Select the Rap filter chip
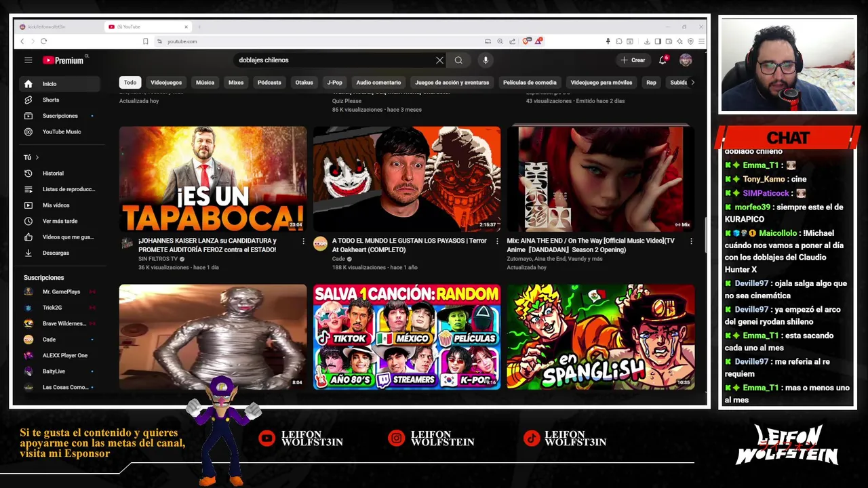The height and width of the screenshot is (488, 868). pyautogui.click(x=651, y=83)
